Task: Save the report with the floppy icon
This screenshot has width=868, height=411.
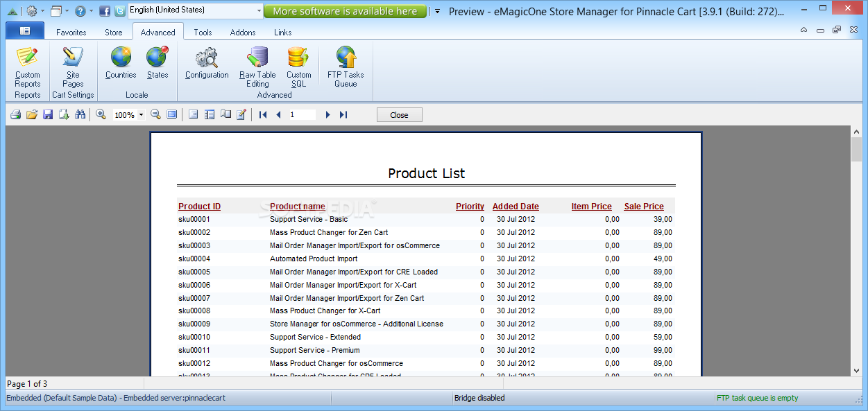Action: click(48, 114)
